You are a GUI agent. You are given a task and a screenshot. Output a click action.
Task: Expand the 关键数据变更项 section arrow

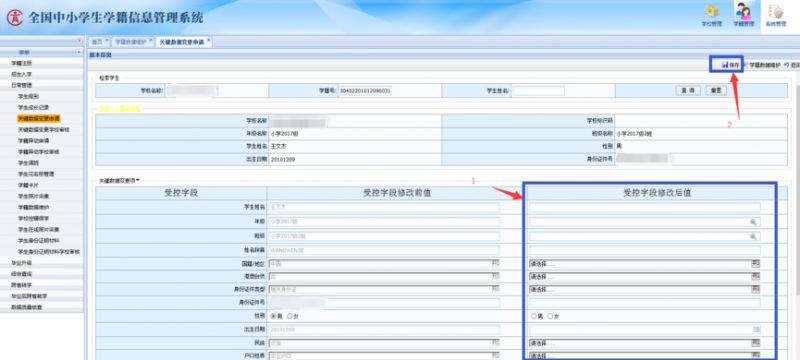(138, 180)
